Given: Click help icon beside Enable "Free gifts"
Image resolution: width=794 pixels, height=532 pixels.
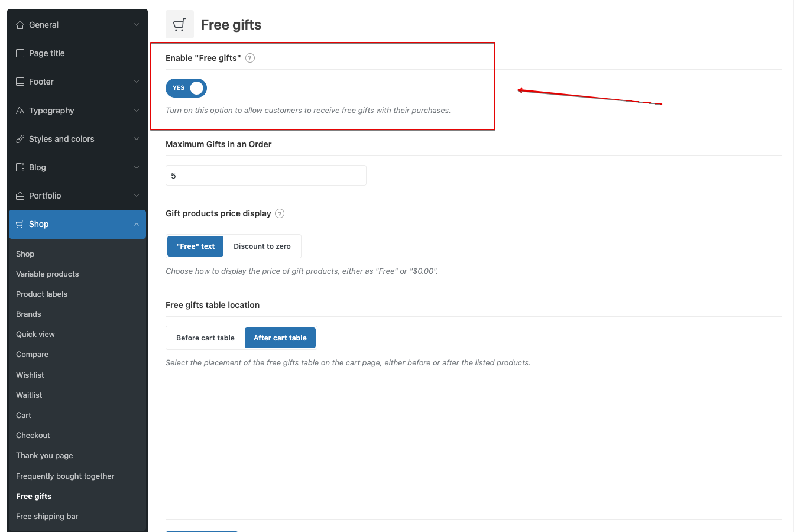Looking at the screenshot, I should click(x=250, y=58).
